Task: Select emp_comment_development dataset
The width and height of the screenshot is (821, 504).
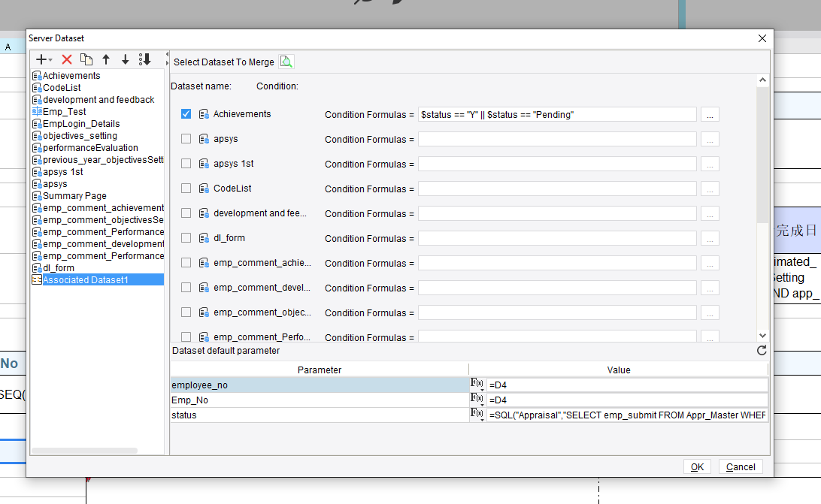Action: [98, 244]
